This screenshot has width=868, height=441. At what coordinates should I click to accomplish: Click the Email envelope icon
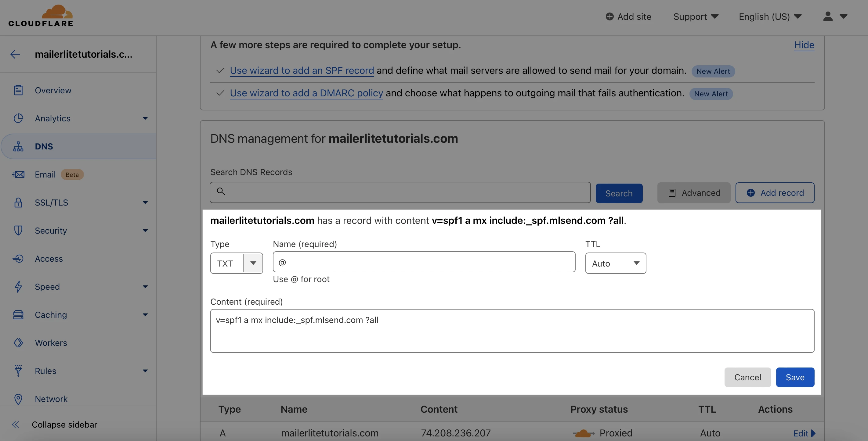point(18,174)
